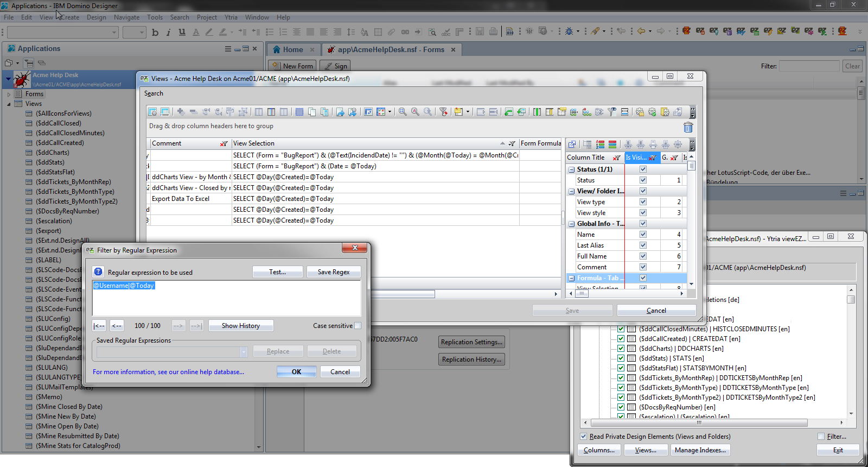Open the Project menu
The width and height of the screenshot is (868, 467).
pos(207,17)
